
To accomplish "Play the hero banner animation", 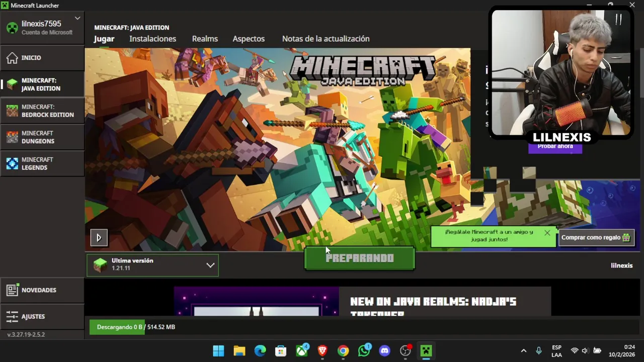I will point(99,237).
